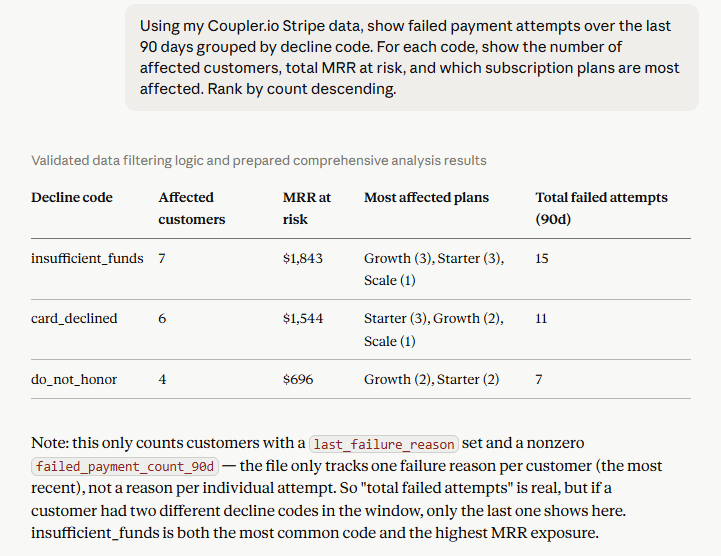Click the failed_payment_count_90d inline code
The height and width of the screenshot is (556, 721).
[125, 466]
